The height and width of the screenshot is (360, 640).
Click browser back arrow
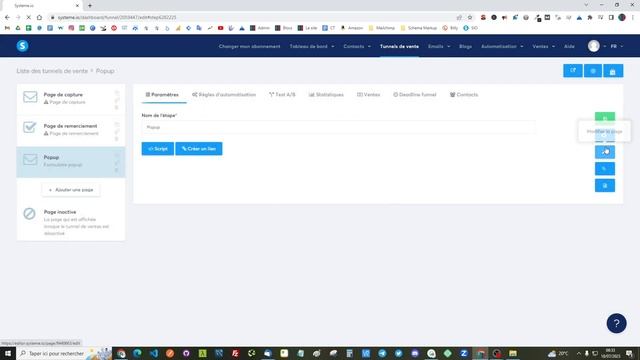pos(7,18)
